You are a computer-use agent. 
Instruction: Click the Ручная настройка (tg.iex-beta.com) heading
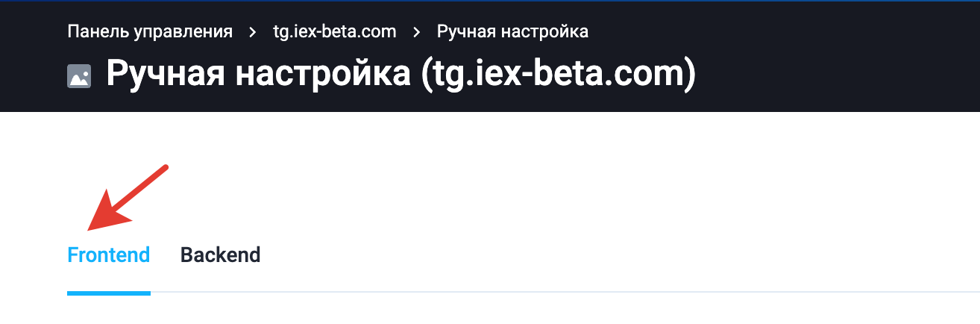(x=401, y=75)
